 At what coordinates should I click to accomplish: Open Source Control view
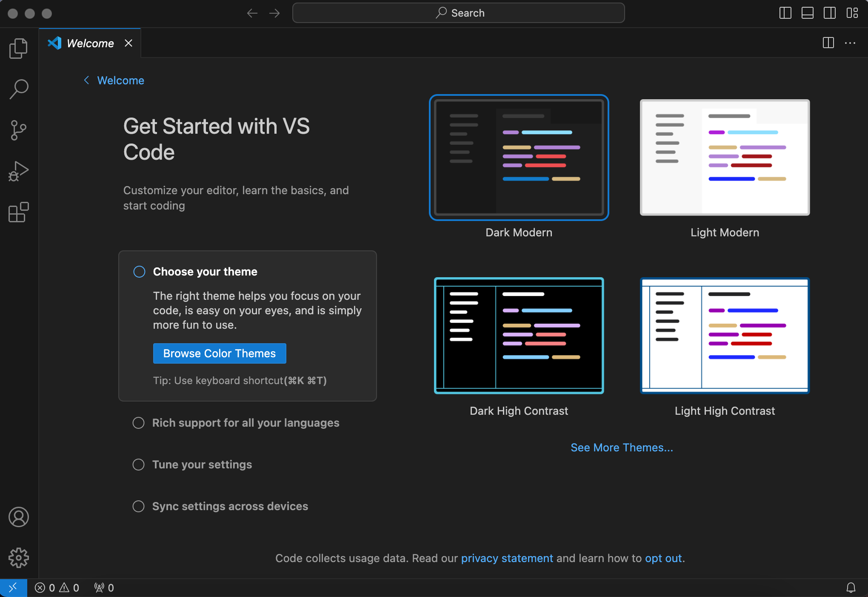click(x=18, y=130)
